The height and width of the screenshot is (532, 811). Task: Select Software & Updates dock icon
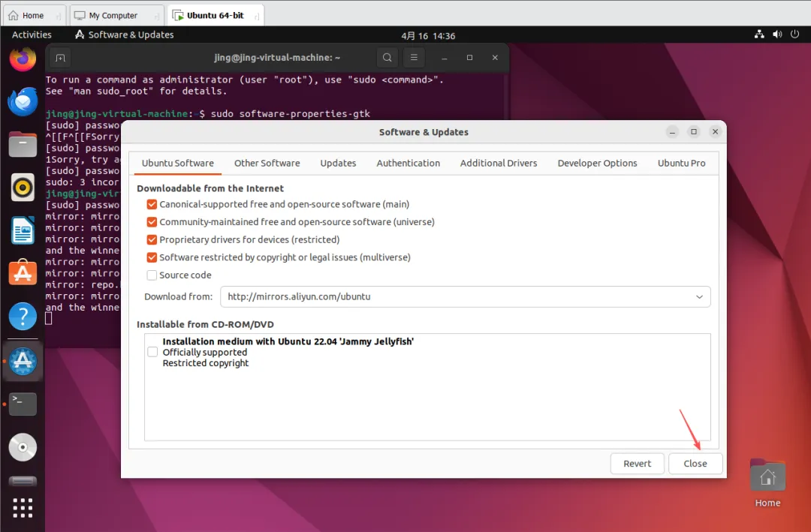point(23,361)
